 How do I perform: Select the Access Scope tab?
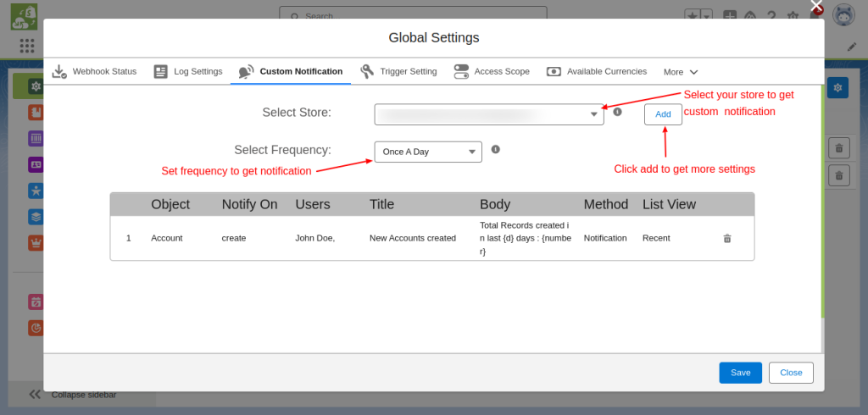(x=492, y=72)
